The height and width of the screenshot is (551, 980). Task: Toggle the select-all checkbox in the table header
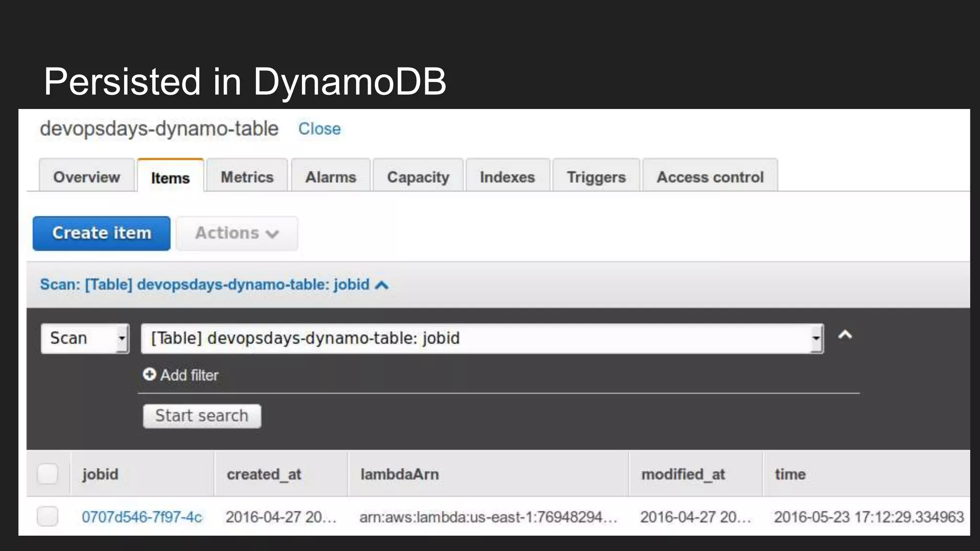(47, 474)
